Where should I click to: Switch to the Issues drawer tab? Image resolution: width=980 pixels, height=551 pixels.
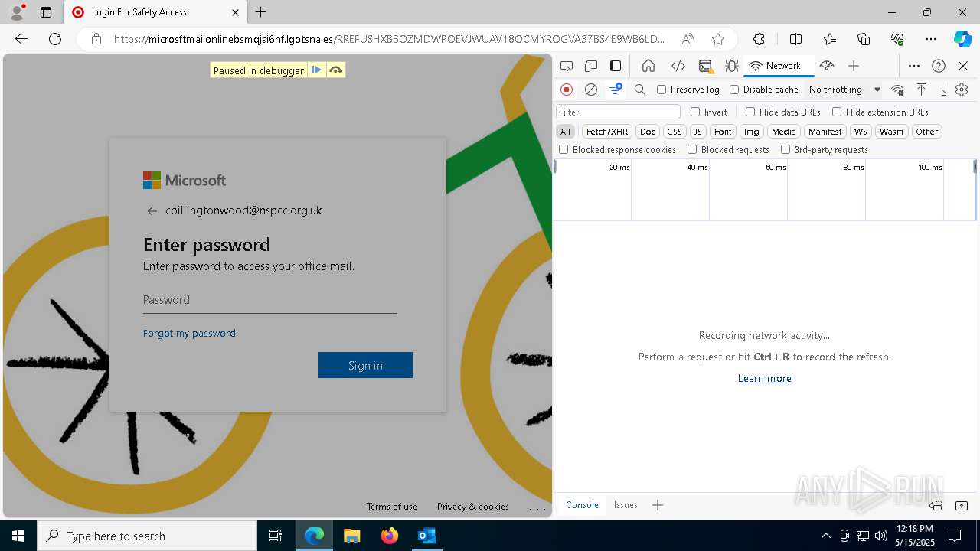[x=626, y=505]
